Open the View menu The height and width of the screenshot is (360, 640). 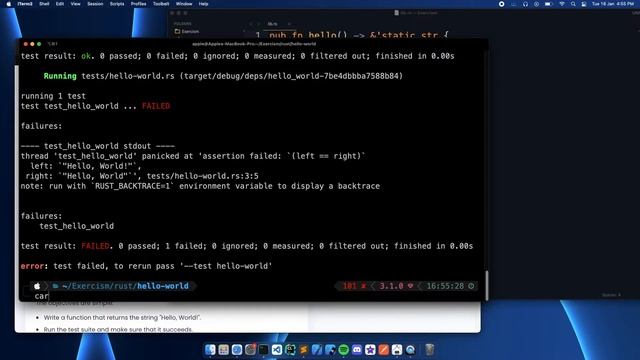point(76,4)
